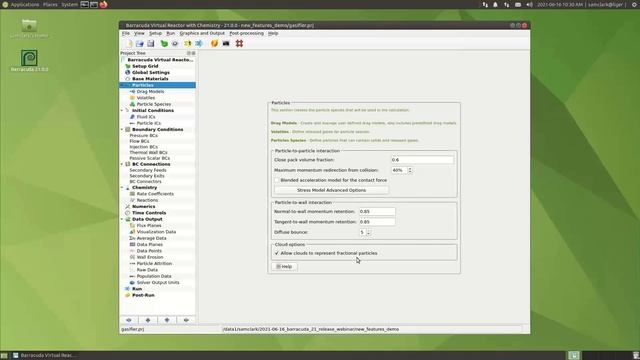Image resolution: width=640 pixels, height=360 pixels.
Task: Increase Maximum momentum redirection percentage
Action: (410, 168)
